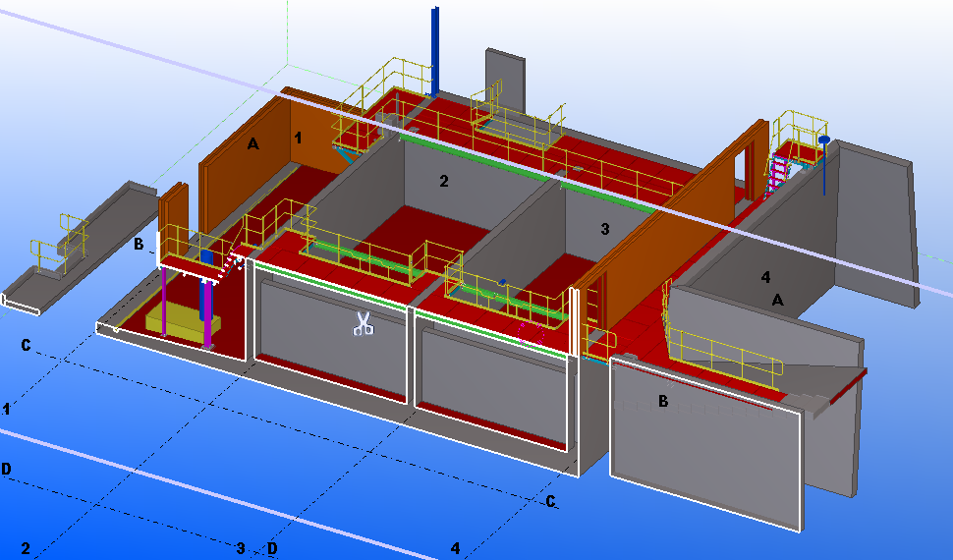This screenshot has height=560, width=953.
Task: Select the blue post with round top
Action: (x=824, y=164)
